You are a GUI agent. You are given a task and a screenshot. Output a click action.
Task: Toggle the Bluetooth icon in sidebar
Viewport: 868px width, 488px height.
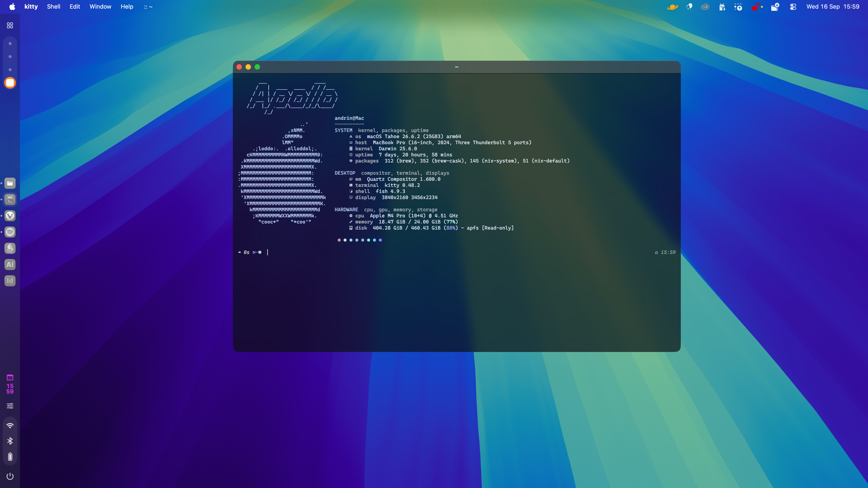[10, 441]
